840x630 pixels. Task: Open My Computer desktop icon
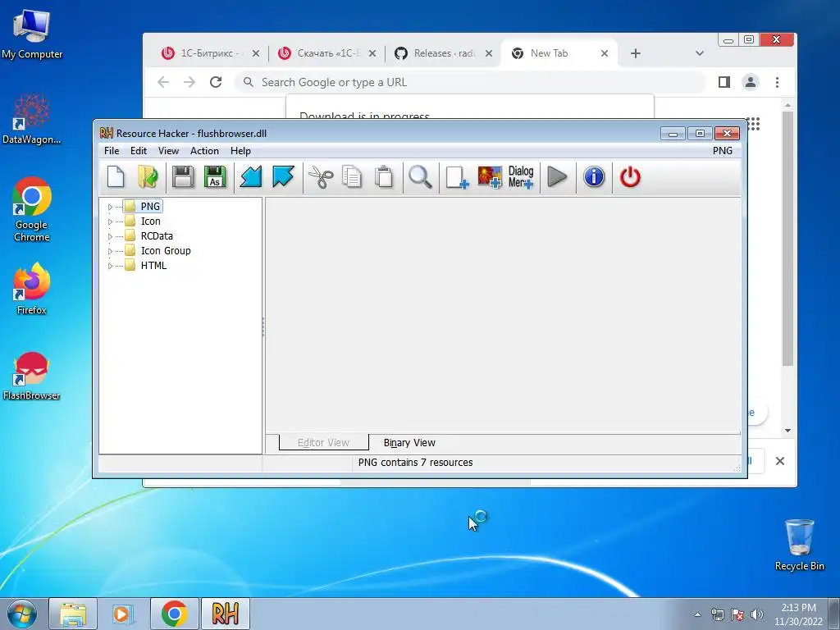click(x=32, y=34)
